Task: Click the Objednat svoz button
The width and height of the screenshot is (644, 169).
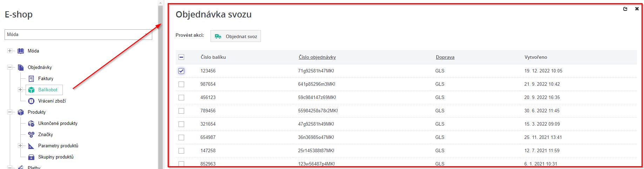Action: point(236,36)
